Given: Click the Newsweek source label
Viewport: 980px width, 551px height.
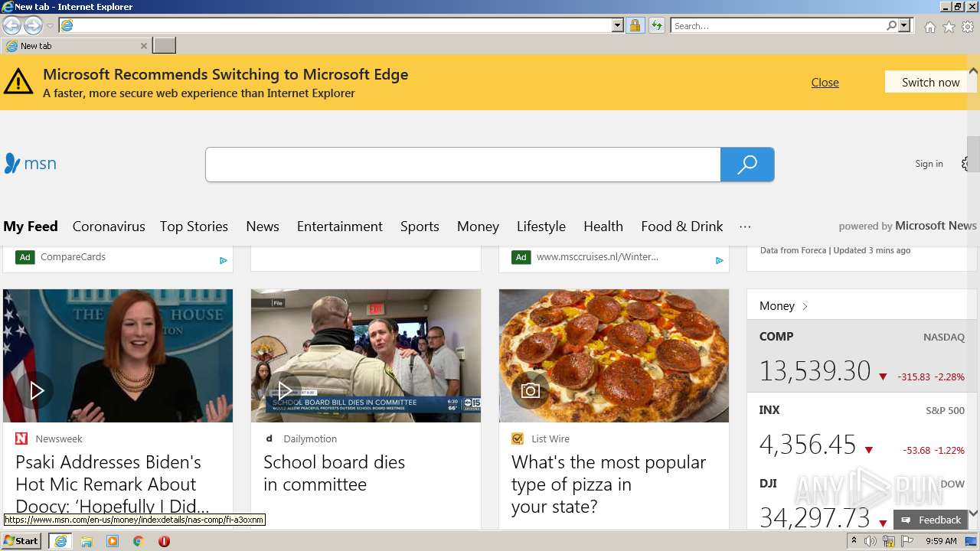Looking at the screenshot, I should coord(59,439).
